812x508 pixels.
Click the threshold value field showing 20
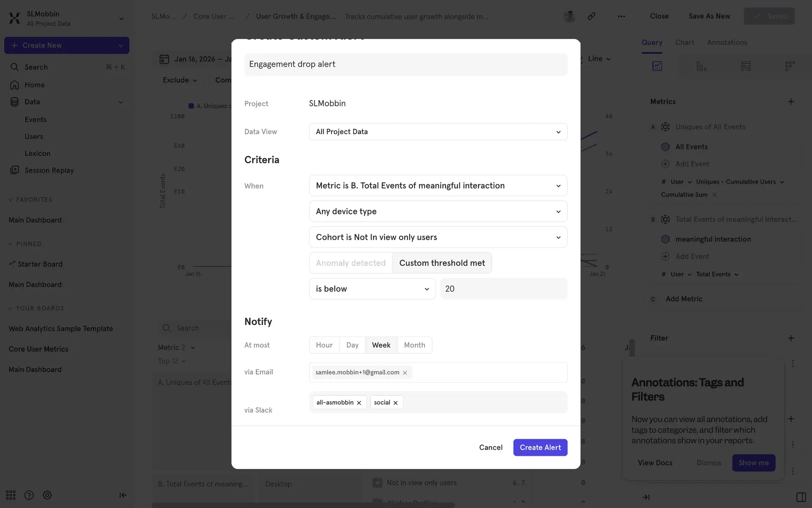tap(503, 289)
